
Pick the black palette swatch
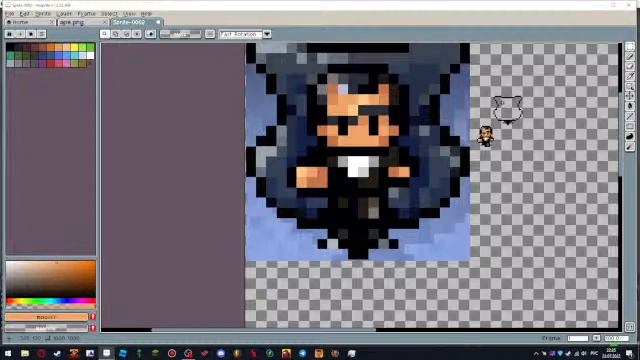point(10,47)
